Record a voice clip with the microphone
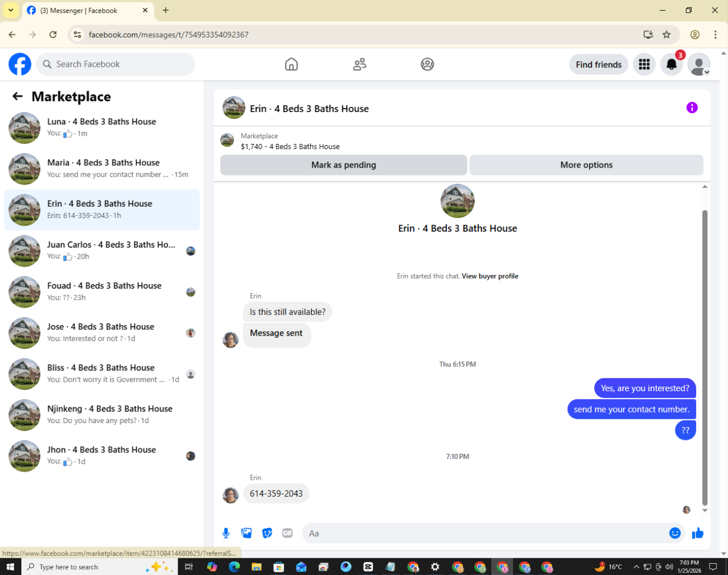 click(226, 533)
